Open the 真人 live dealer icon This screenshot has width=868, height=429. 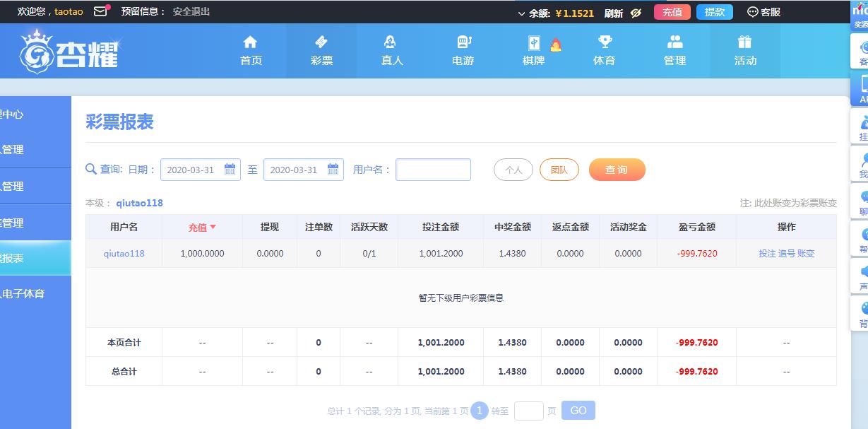pyautogui.click(x=391, y=42)
